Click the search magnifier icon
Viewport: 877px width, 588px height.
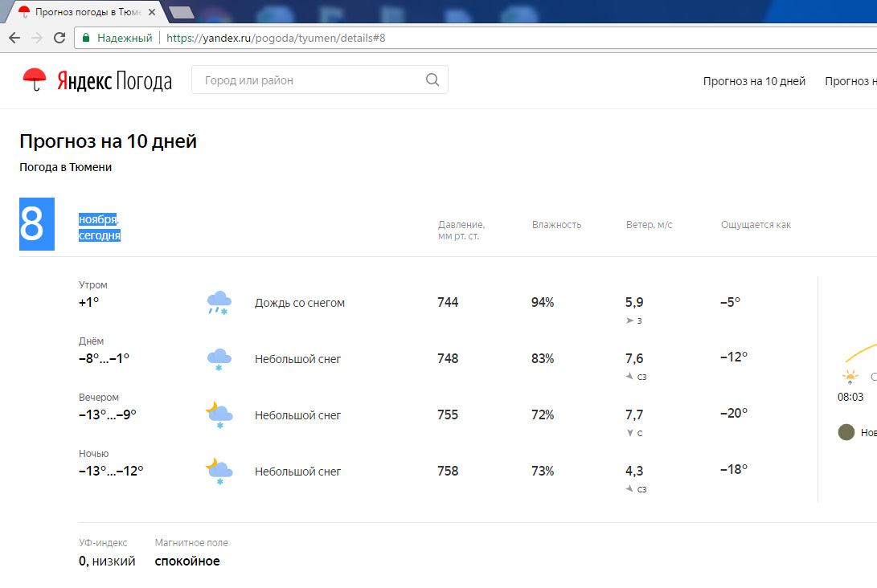[432, 80]
